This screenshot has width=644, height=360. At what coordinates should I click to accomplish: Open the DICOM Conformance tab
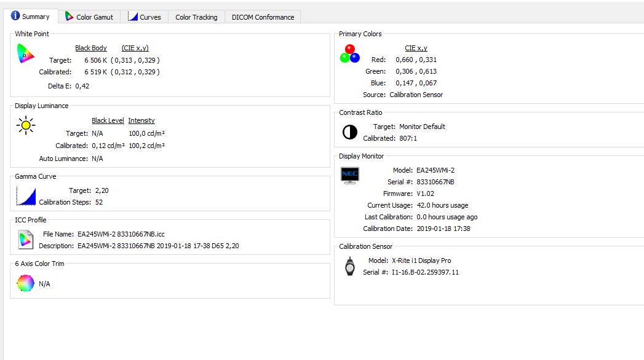click(x=263, y=17)
